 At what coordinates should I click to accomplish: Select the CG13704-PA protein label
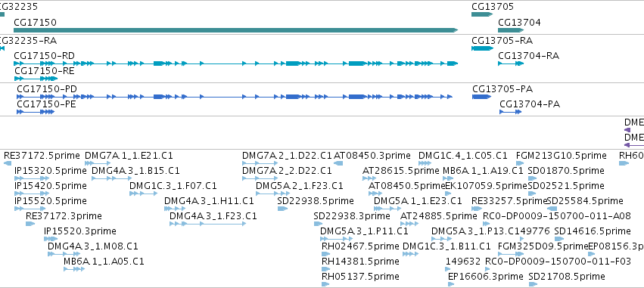[x=530, y=104]
